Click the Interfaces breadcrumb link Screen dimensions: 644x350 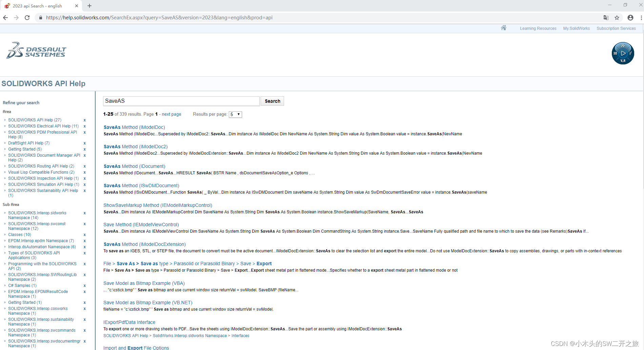pos(240,336)
